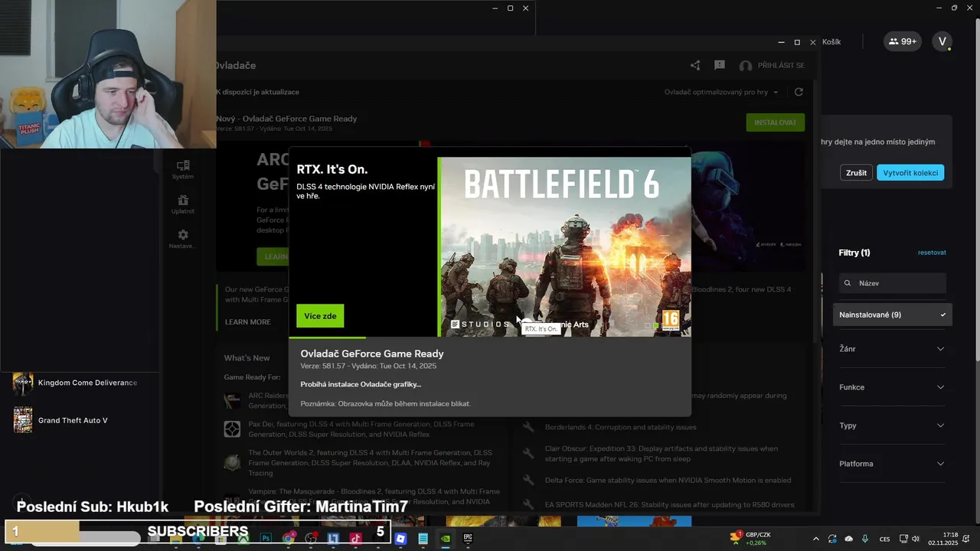Image resolution: width=980 pixels, height=551 pixels.
Task: Click resetovat filters link
Action: (932, 253)
